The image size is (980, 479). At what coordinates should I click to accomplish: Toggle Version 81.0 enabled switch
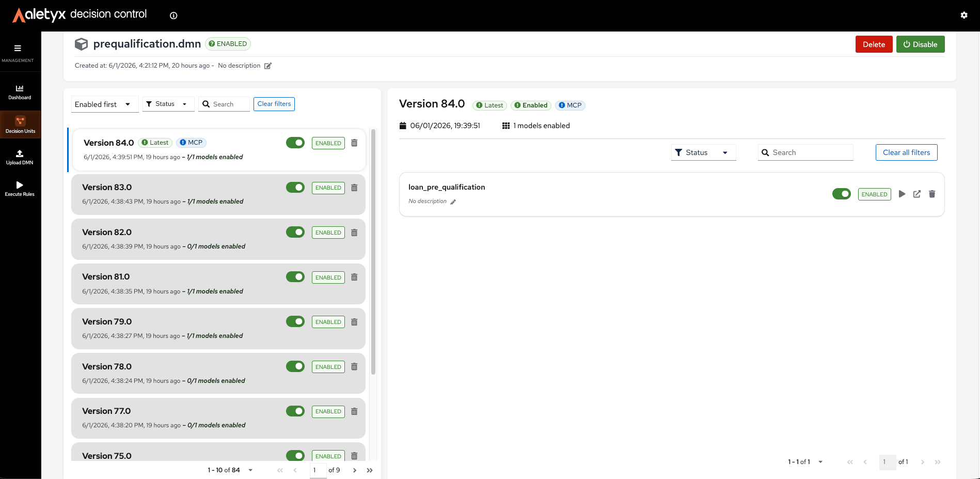(x=295, y=276)
